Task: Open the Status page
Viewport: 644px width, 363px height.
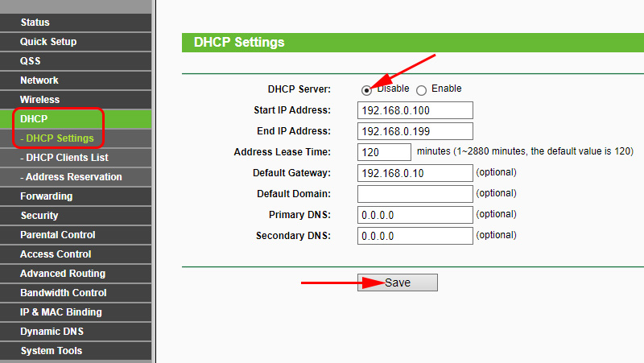Action: point(35,23)
